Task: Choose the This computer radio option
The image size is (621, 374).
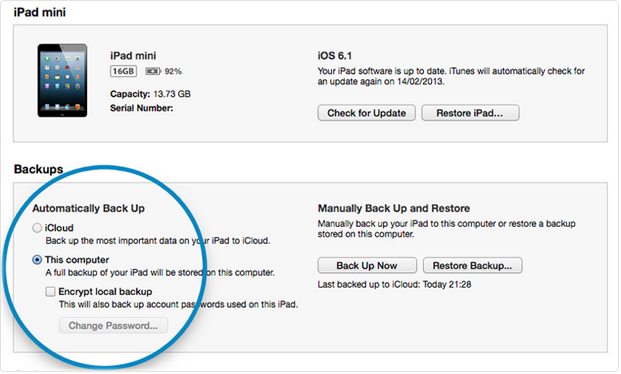Action: [x=37, y=260]
